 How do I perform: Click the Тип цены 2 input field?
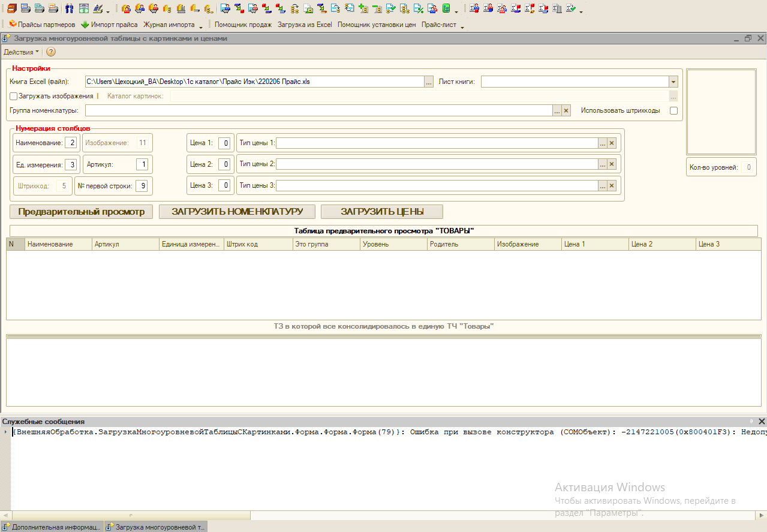coord(437,164)
